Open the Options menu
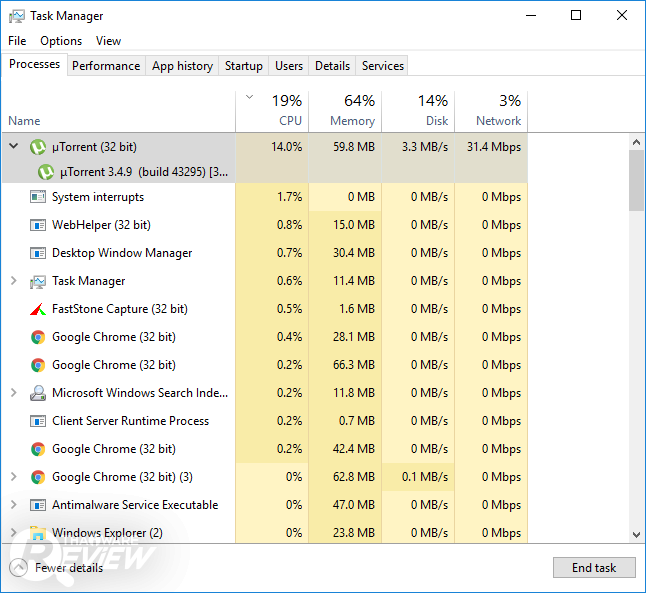The height and width of the screenshot is (593, 646). click(x=61, y=41)
